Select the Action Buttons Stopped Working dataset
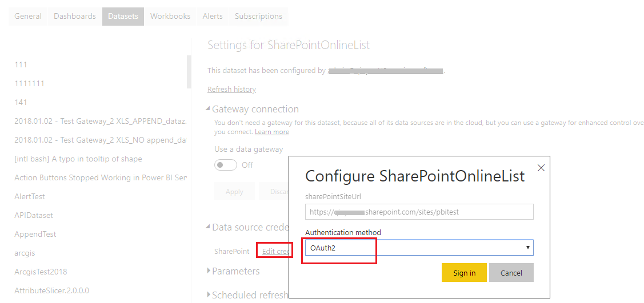 point(100,178)
